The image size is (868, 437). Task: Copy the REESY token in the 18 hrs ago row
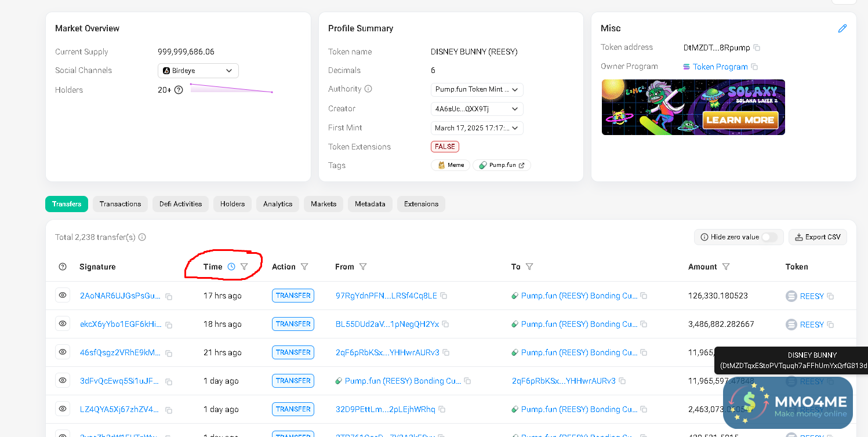point(830,325)
